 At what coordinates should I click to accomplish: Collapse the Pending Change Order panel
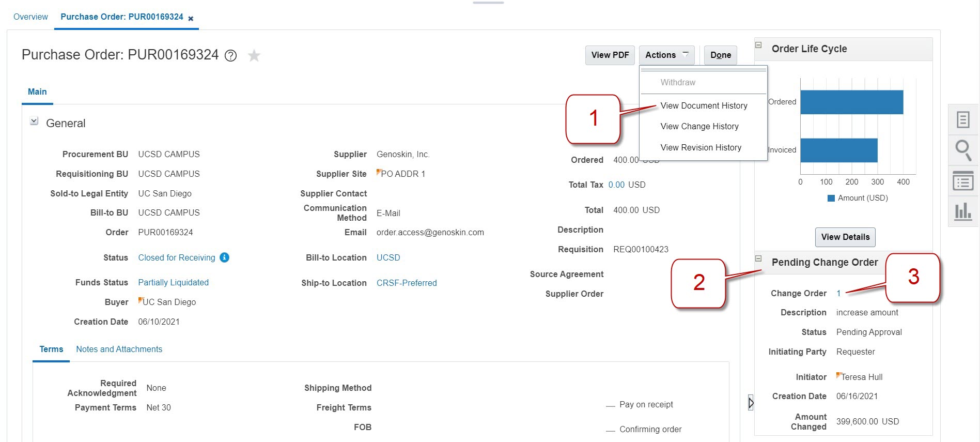pyautogui.click(x=758, y=258)
